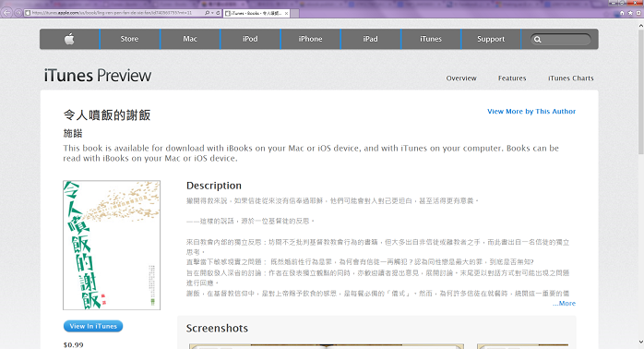Image resolution: width=644 pixels, height=349 pixels.
Task: Click the $0.99 price text
Action: (74, 345)
